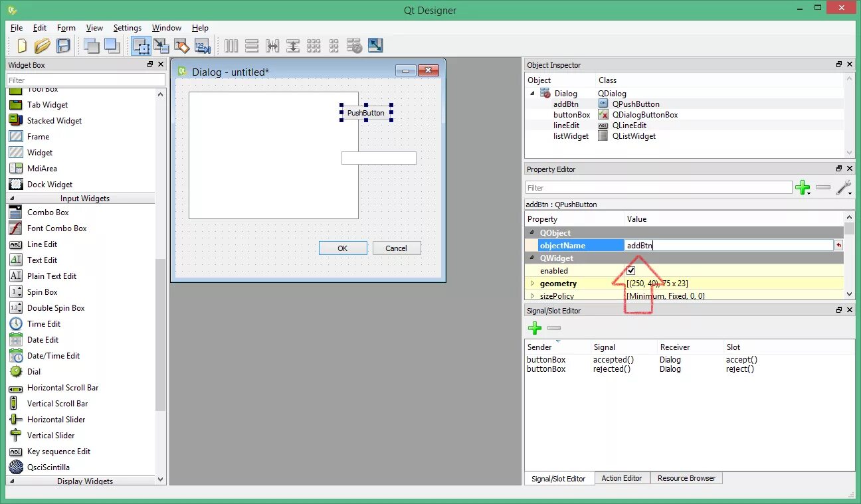Click the Property Editor scroll down arrow
Screen dimensions: 861x504
pyautogui.click(x=850, y=295)
